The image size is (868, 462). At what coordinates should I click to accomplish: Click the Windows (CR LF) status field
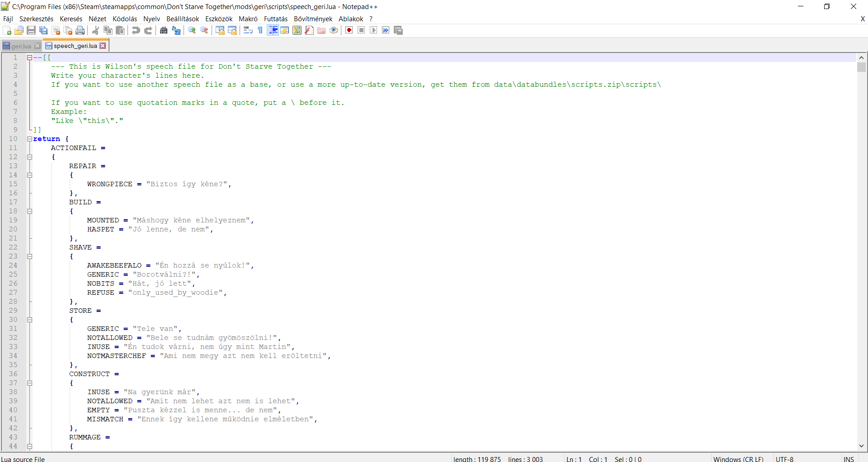(x=738, y=459)
